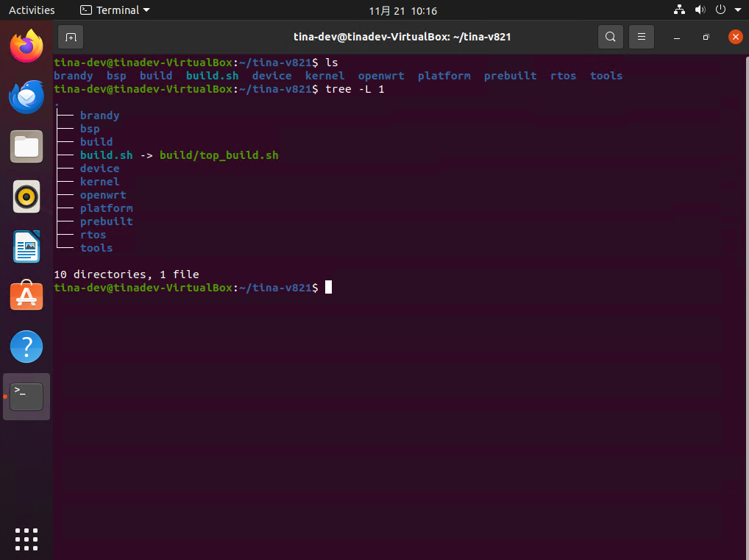Open LibreOffice Writer from dock
Image resolution: width=749 pixels, height=560 pixels.
pyautogui.click(x=26, y=247)
